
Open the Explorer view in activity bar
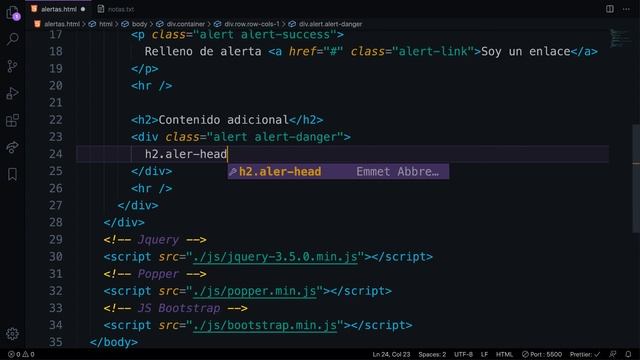tap(13, 13)
